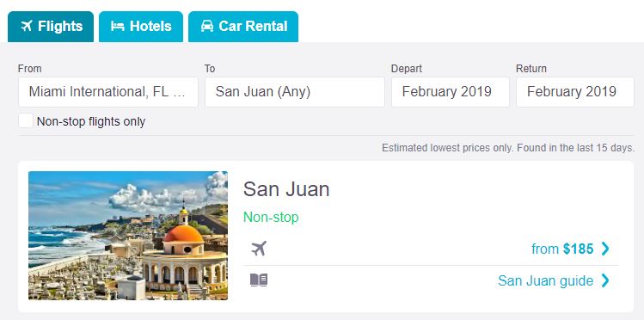The height and width of the screenshot is (320, 644).
Task: Switch to the Car Rental tab
Action: coord(243,27)
